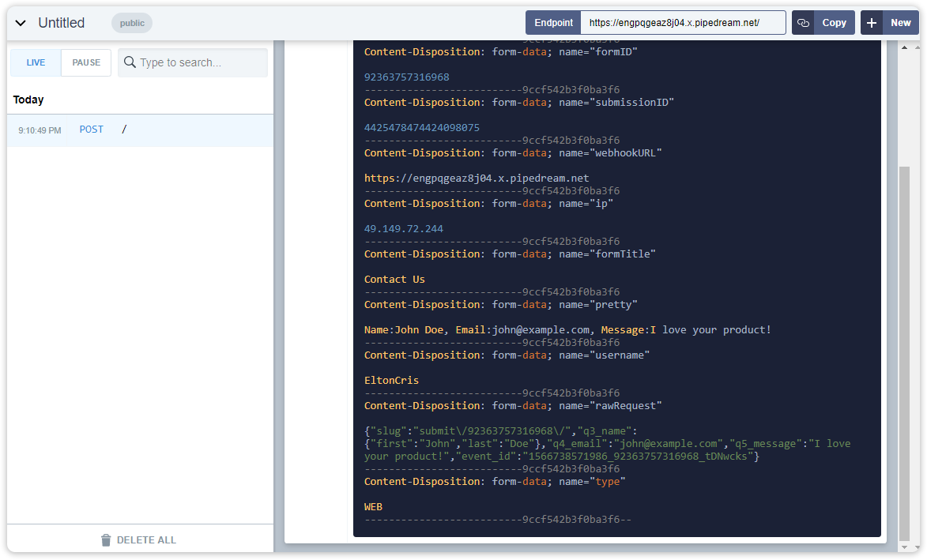Click the Untitled source title

[x=62, y=23]
